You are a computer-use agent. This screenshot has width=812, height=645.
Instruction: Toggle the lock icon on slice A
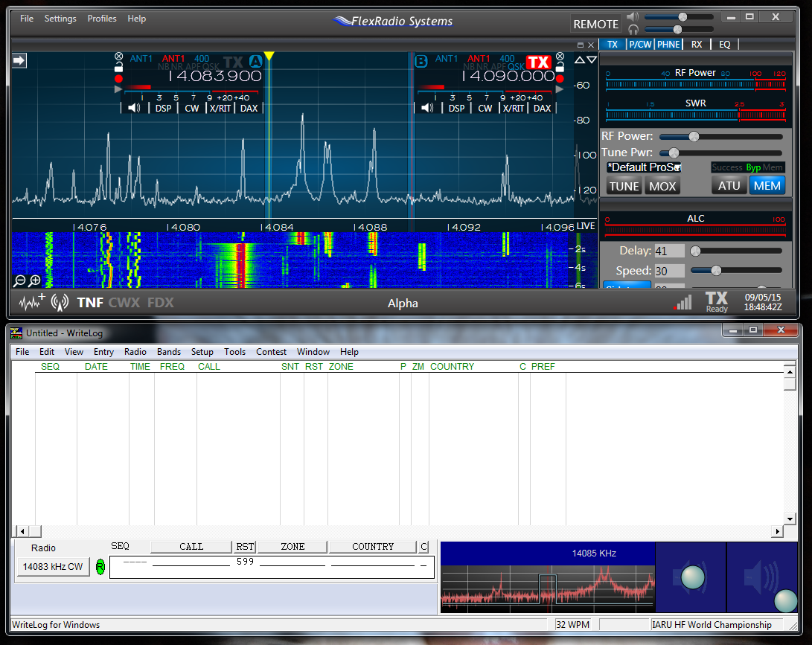[118, 67]
